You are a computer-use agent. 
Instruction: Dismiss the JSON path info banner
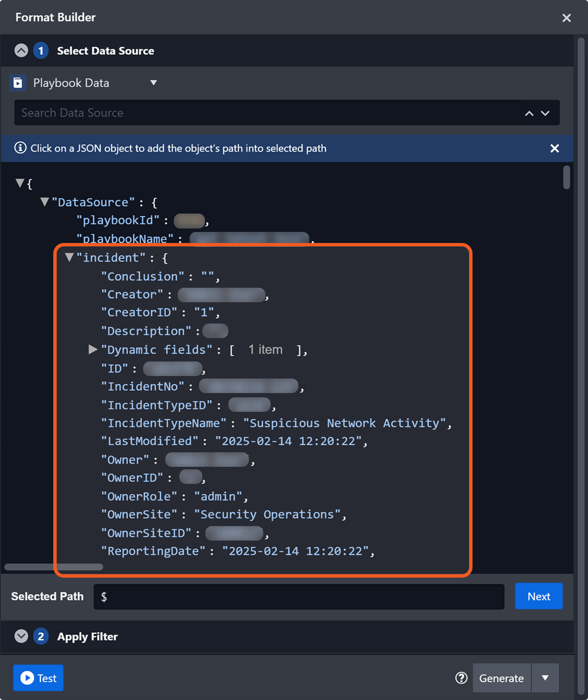click(554, 148)
